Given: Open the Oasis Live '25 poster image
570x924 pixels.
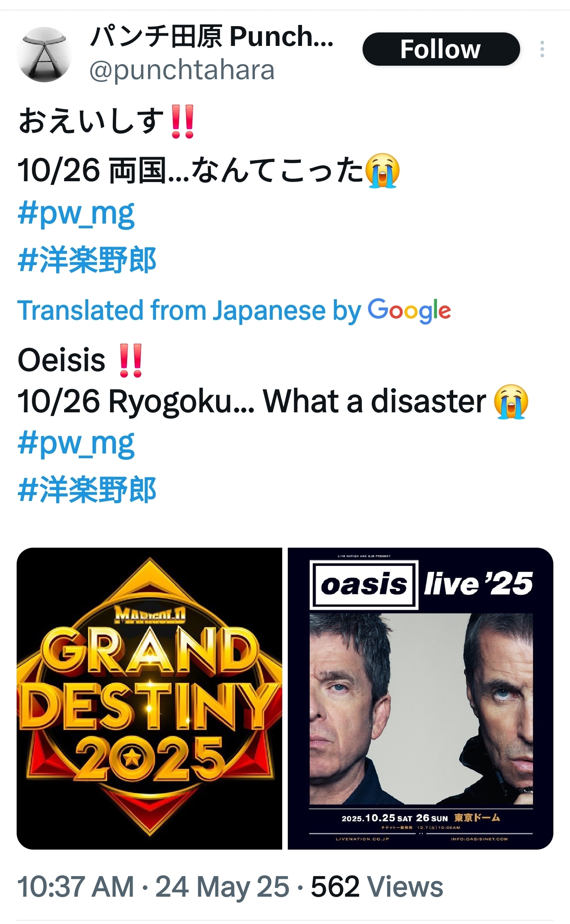Looking at the screenshot, I should (x=420, y=698).
